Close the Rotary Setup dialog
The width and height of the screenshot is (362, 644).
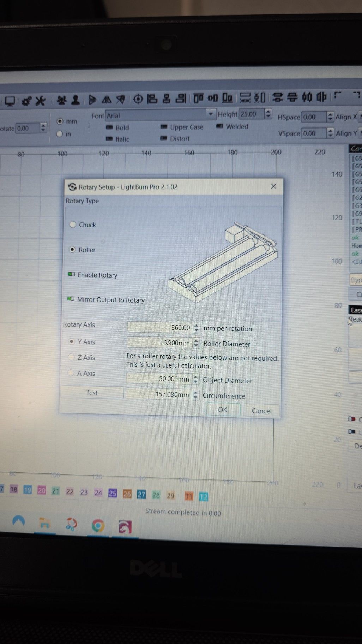tap(273, 186)
